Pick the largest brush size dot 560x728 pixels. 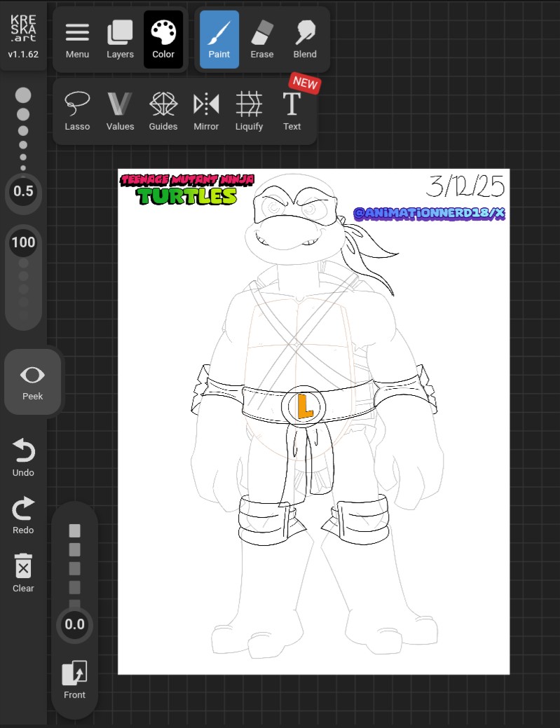[23, 95]
